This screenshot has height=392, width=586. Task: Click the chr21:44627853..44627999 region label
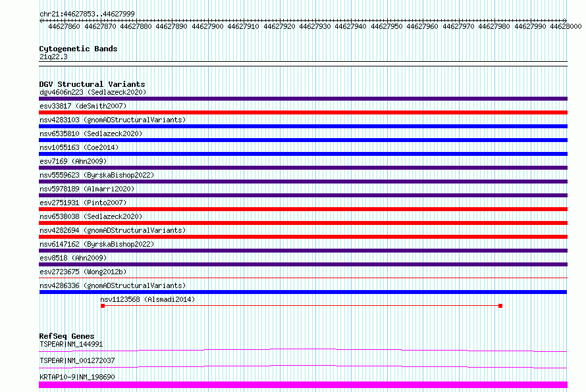click(87, 14)
